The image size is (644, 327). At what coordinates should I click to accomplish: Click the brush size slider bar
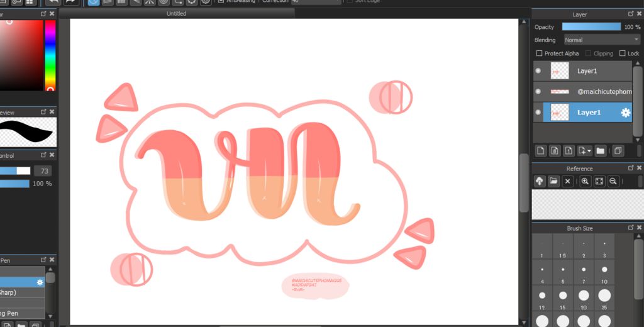(x=15, y=171)
